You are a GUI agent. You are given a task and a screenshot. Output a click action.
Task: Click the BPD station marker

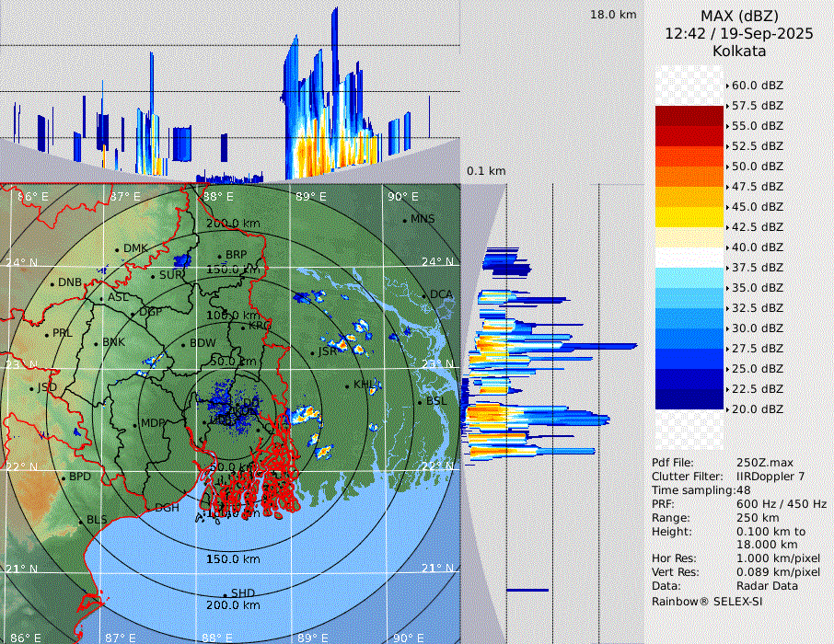click(x=64, y=477)
